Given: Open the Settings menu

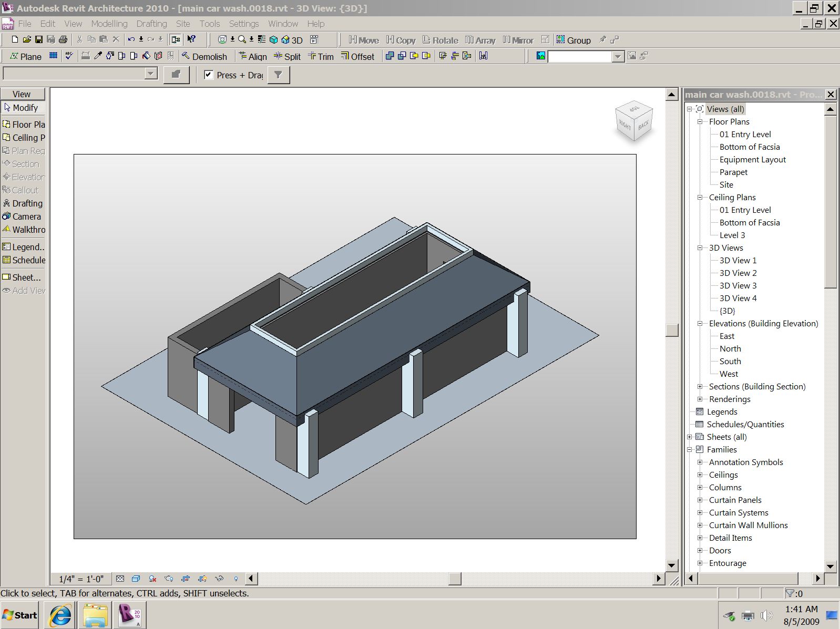Looking at the screenshot, I should tap(243, 24).
